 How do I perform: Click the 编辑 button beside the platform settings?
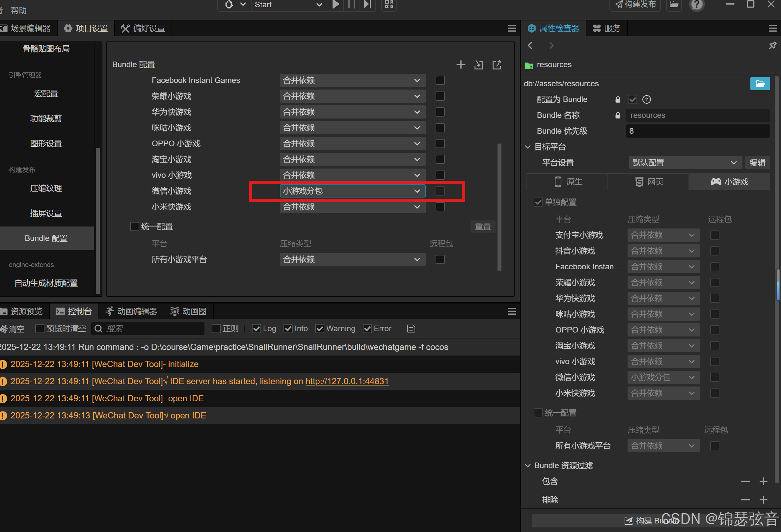pos(757,163)
